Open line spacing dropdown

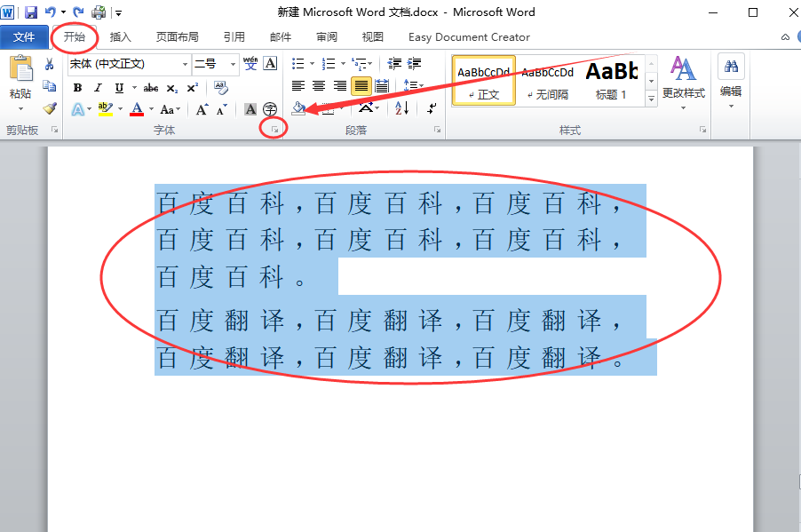click(x=413, y=86)
